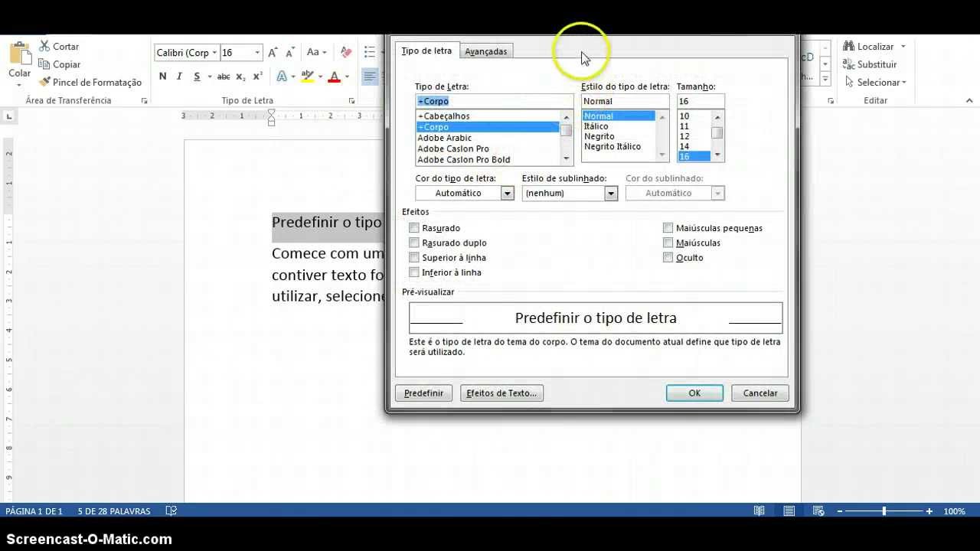Image resolution: width=980 pixels, height=551 pixels.
Task: Click the bullet list icon
Action: click(x=370, y=53)
